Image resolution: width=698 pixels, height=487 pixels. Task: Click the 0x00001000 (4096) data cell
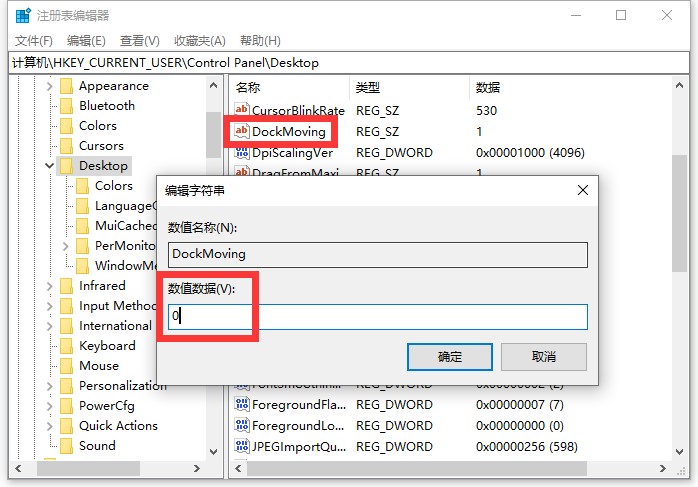click(x=530, y=153)
